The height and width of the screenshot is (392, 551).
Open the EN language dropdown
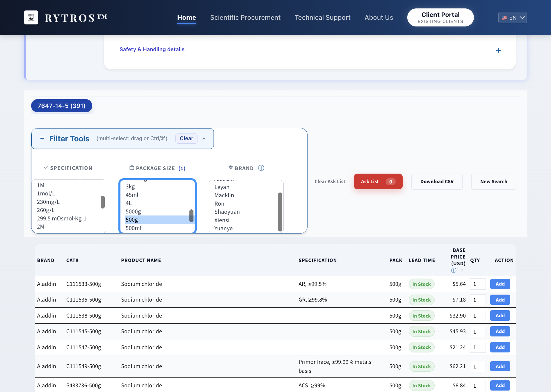(512, 17)
